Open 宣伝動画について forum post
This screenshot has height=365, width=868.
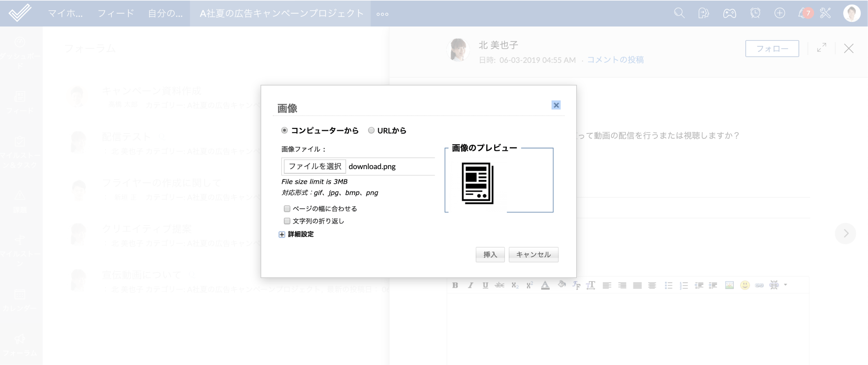[x=142, y=275]
